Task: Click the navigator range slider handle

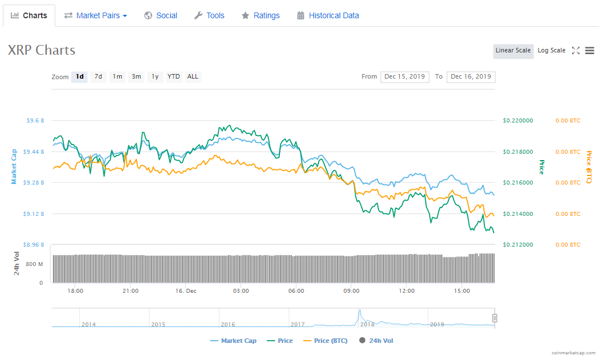Action: (495, 318)
